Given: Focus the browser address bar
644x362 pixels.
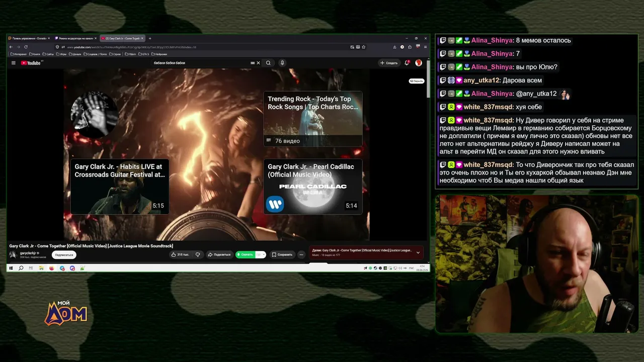Looking at the screenshot, I should 201,47.
